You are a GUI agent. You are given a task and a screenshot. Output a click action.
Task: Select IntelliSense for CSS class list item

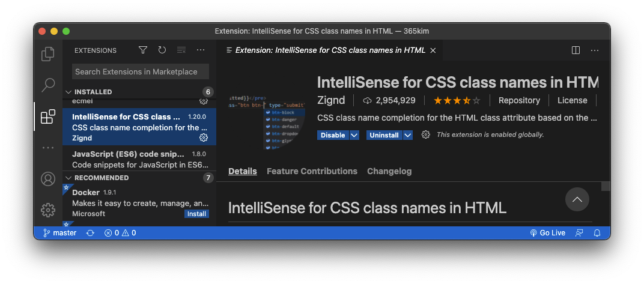point(139,127)
